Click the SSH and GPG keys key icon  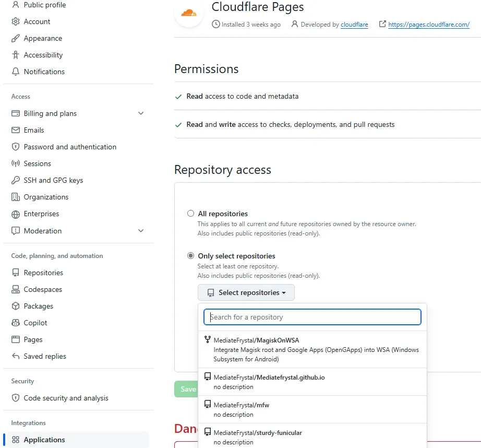coord(15,180)
